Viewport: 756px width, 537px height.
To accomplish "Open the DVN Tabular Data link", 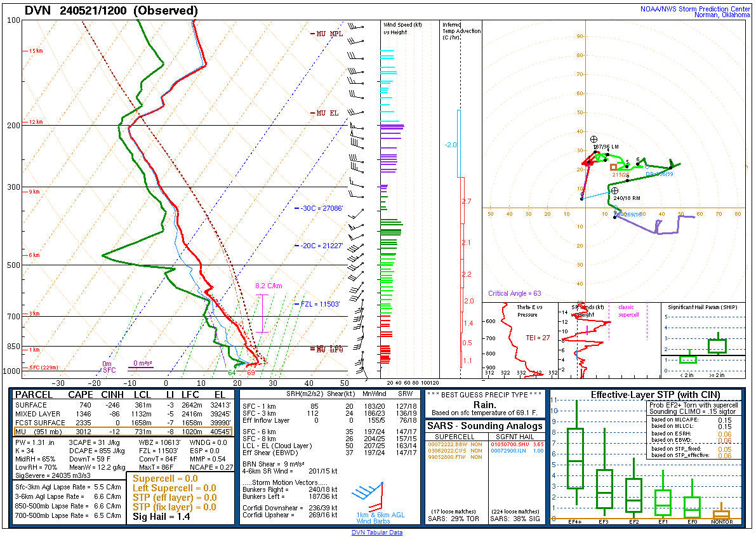I will pyautogui.click(x=377, y=533).
